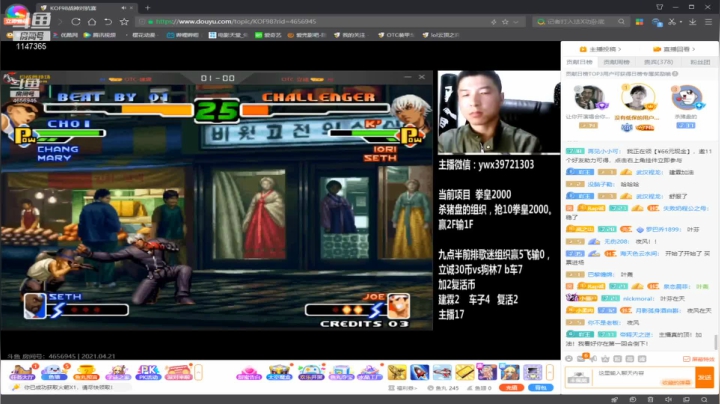Switch to the 粉丝团 tab
Screen dimensions: 720x404
(x=700, y=62)
